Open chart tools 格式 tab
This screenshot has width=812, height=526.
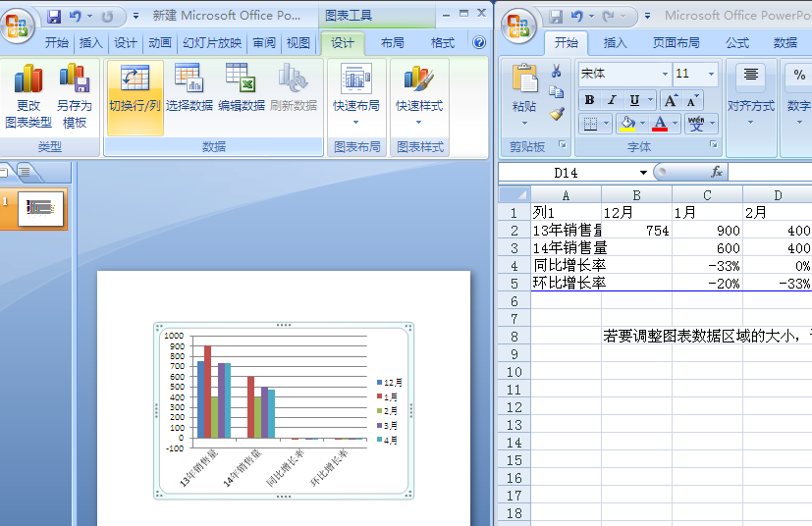443,42
